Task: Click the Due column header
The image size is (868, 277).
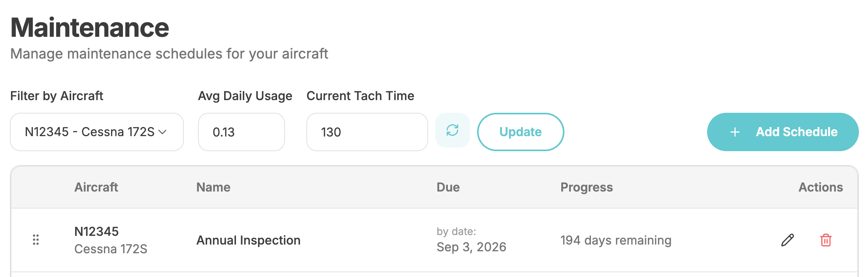Action: [448, 187]
